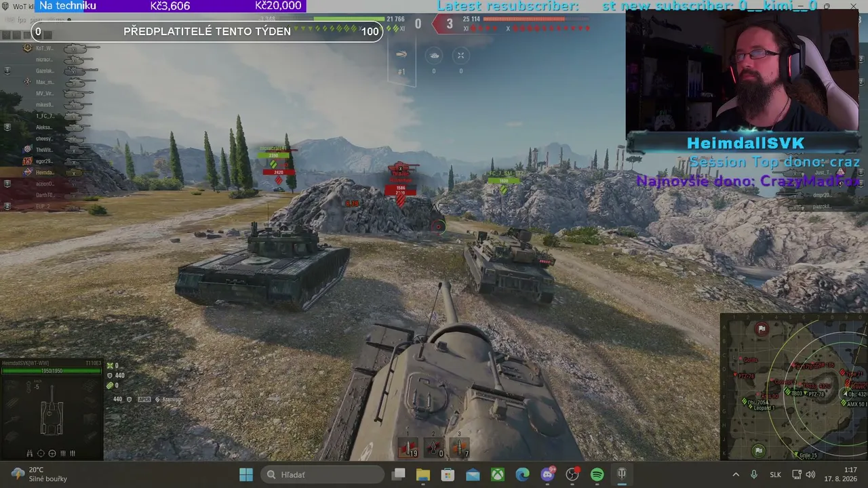The height and width of the screenshot is (488, 868).
Task: Open network settings from the tray
Action: point(797,474)
